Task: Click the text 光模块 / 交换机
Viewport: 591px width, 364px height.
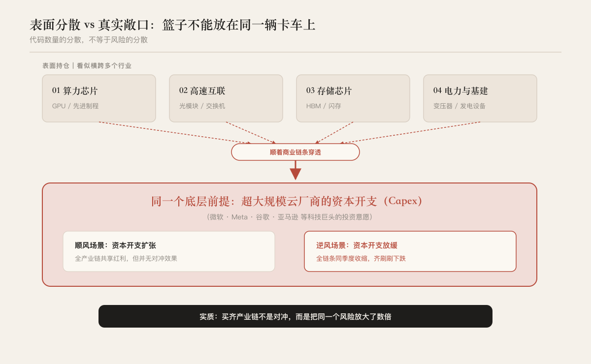Action: tap(202, 106)
